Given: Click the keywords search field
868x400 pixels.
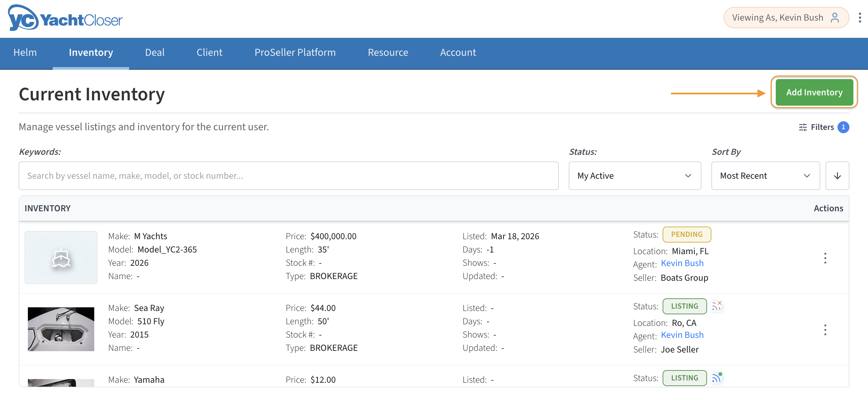Looking at the screenshot, I should 288,176.
